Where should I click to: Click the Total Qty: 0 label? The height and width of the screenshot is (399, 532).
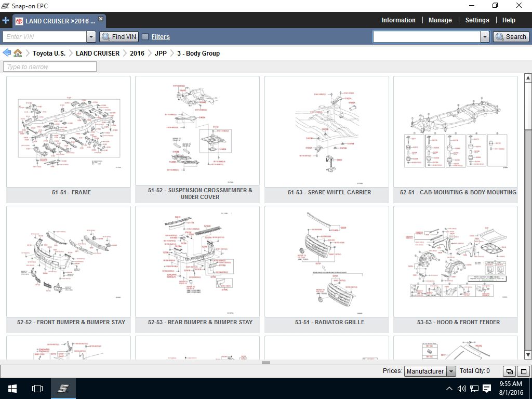tap(475, 371)
